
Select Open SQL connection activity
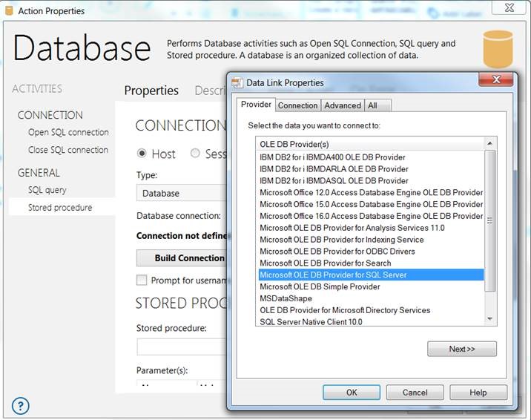coord(68,132)
